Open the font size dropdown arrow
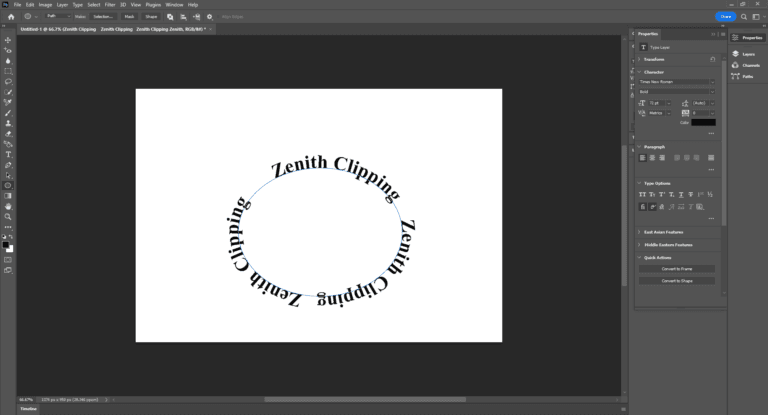The height and width of the screenshot is (415, 768). [669, 103]
